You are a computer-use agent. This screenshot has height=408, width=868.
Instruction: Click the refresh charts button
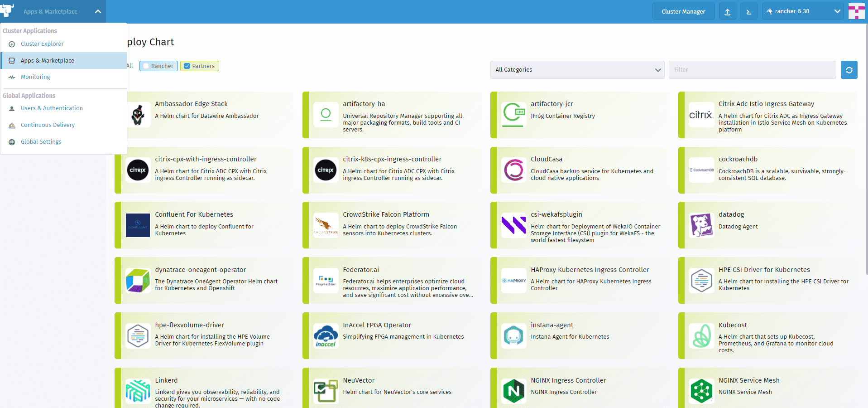click(x=849, y=70)
